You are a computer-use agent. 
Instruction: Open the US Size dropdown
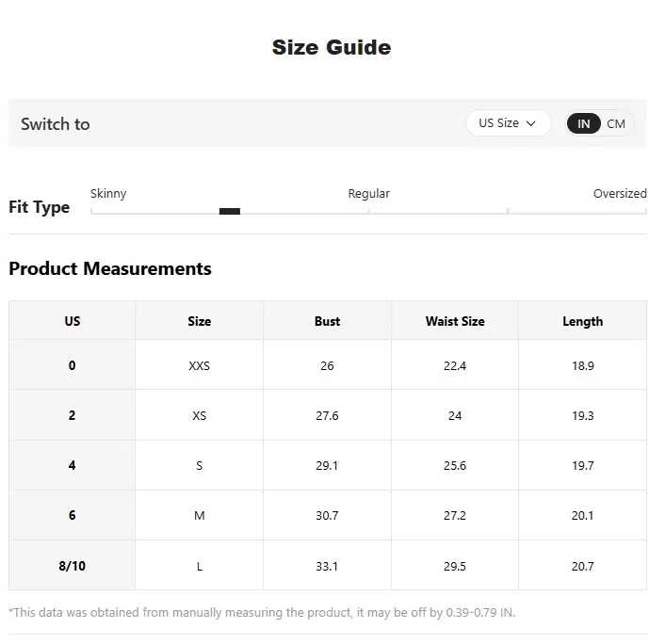507,123
